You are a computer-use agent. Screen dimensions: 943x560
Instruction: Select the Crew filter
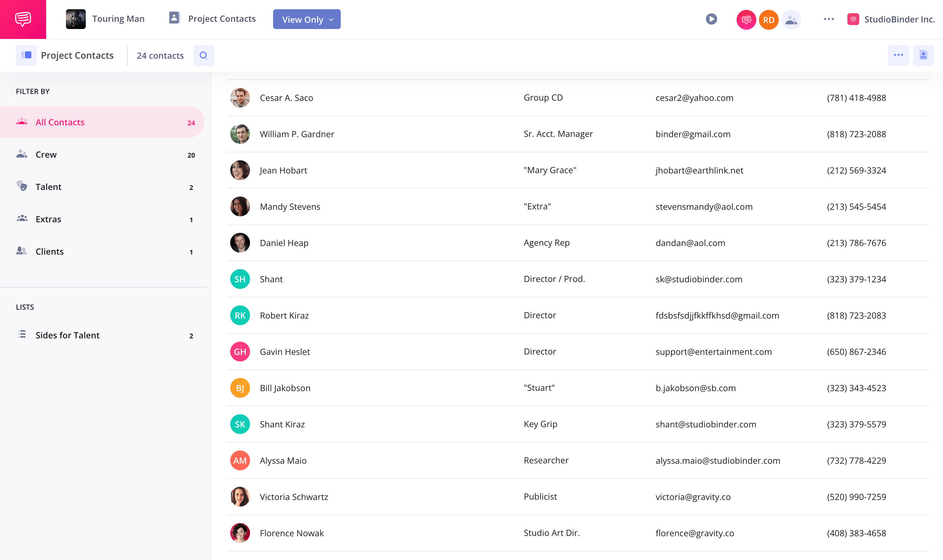click(x=46, y=154)
